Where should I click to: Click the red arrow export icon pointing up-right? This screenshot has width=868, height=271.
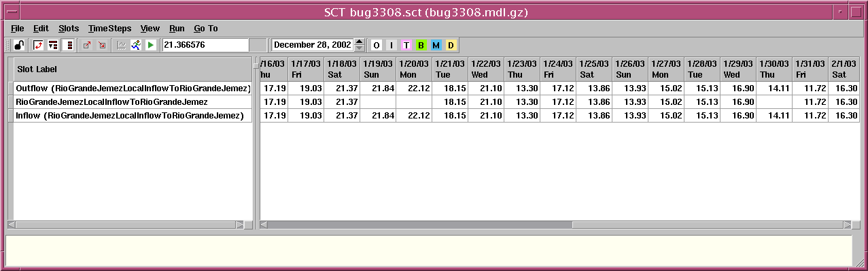click(x=87, y=45)
